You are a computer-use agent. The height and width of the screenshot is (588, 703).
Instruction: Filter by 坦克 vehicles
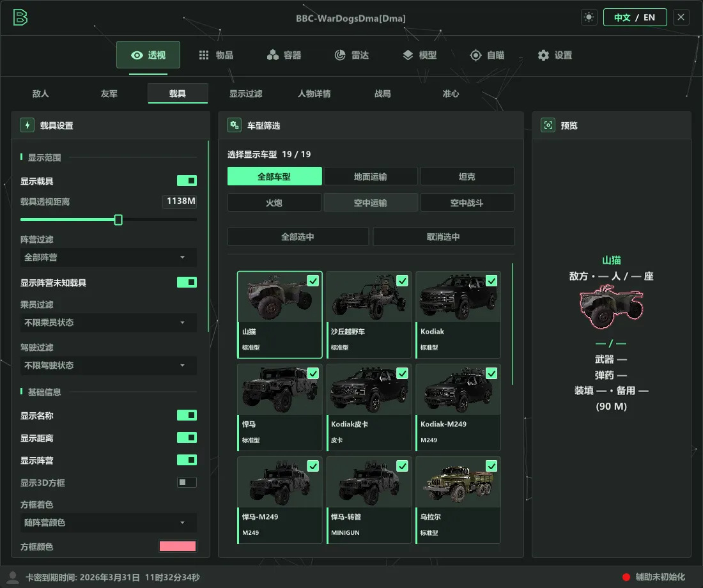[467, 176]
